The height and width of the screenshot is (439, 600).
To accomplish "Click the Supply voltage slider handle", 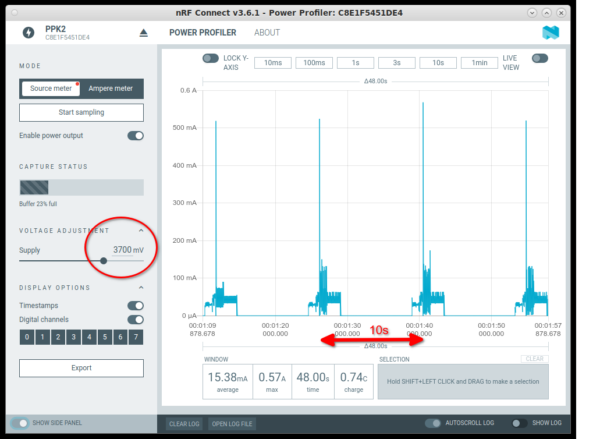I will click(x=104, y=260).
